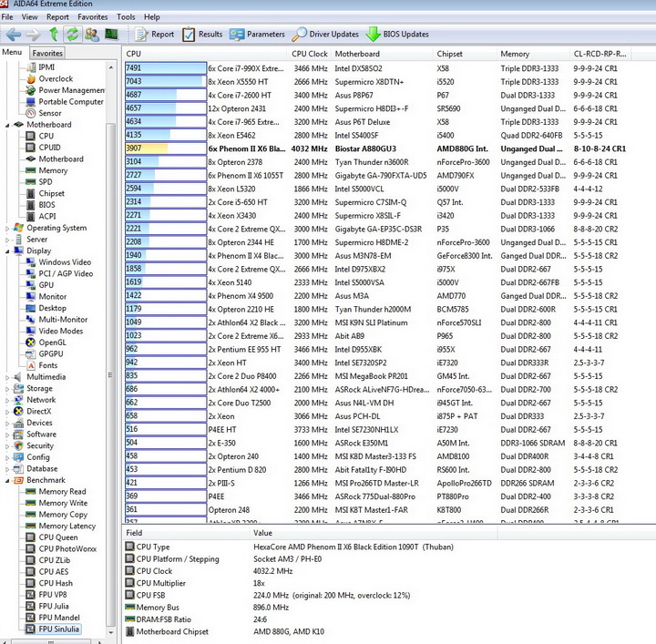This screenshot has width=656, height=644.
Task: Click the users icon in toolbar
Action: tap(92, 35)
